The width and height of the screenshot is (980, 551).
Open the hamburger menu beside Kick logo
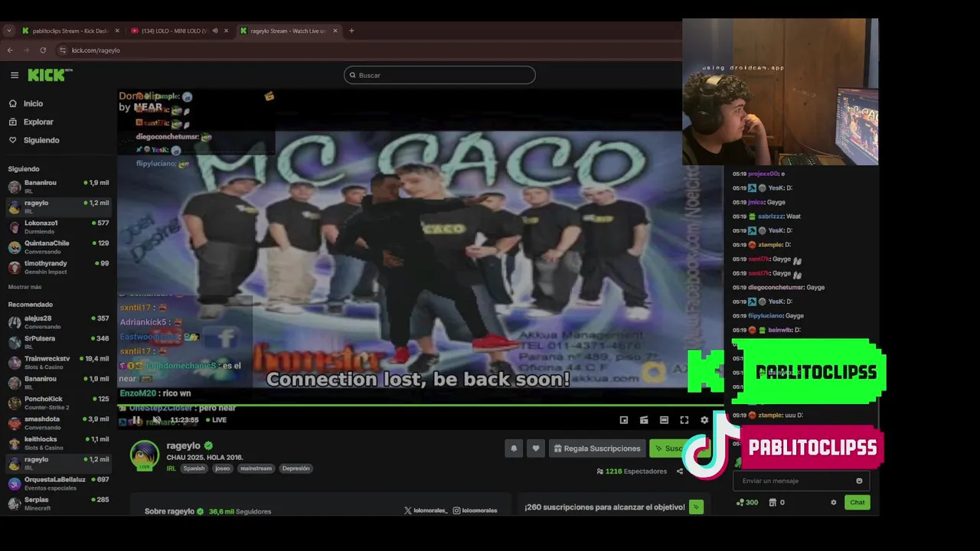(15, 75)
